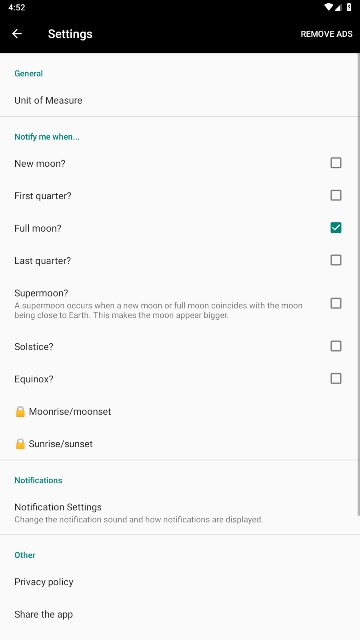Tap the REMOVE ADS button
Screen dimensions: 360x640
point(326,34)
